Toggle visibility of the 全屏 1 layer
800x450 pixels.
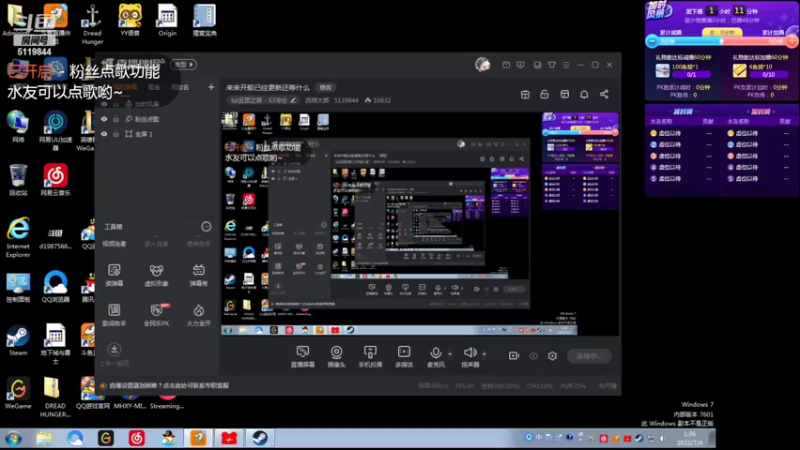click(x=104, y=134)
